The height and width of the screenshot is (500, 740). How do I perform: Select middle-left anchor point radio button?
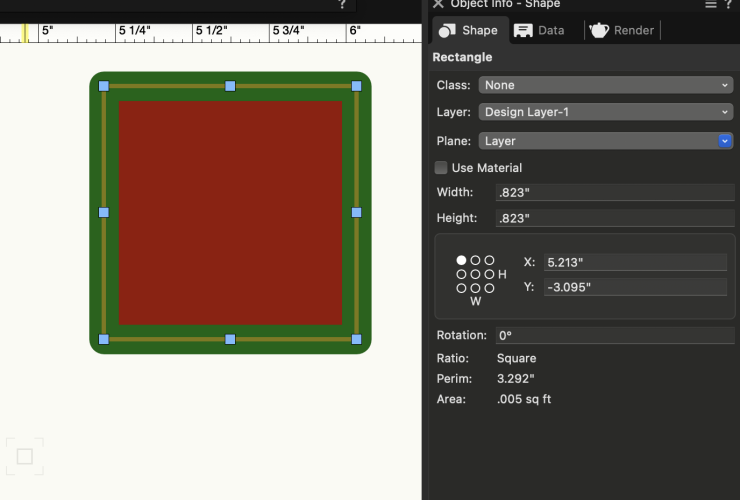pos(461,274)
